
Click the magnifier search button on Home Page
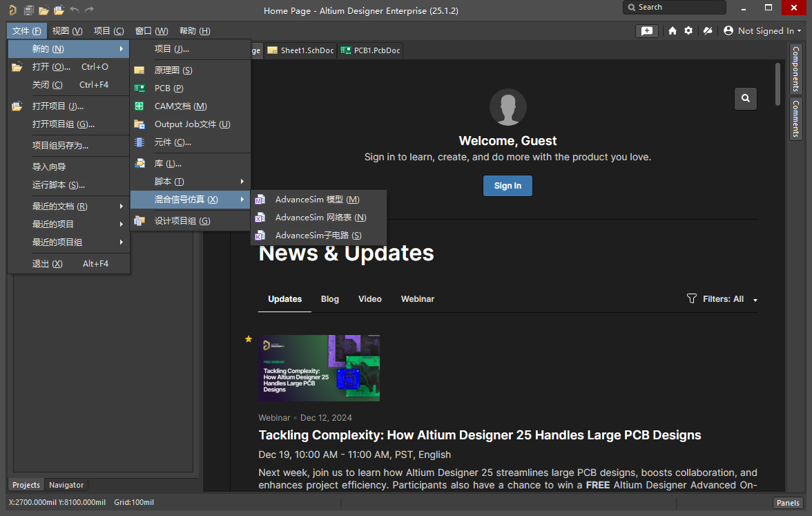745,98
